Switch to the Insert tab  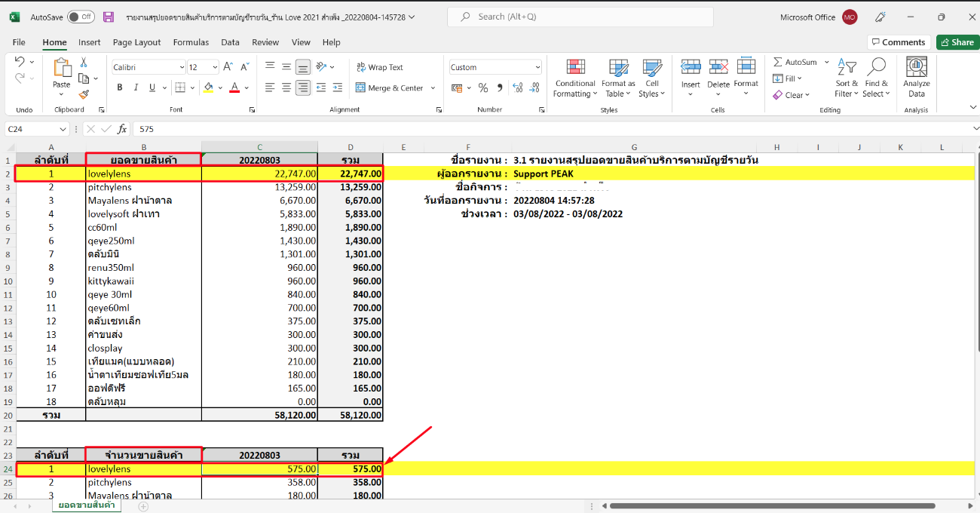[90, 42]
